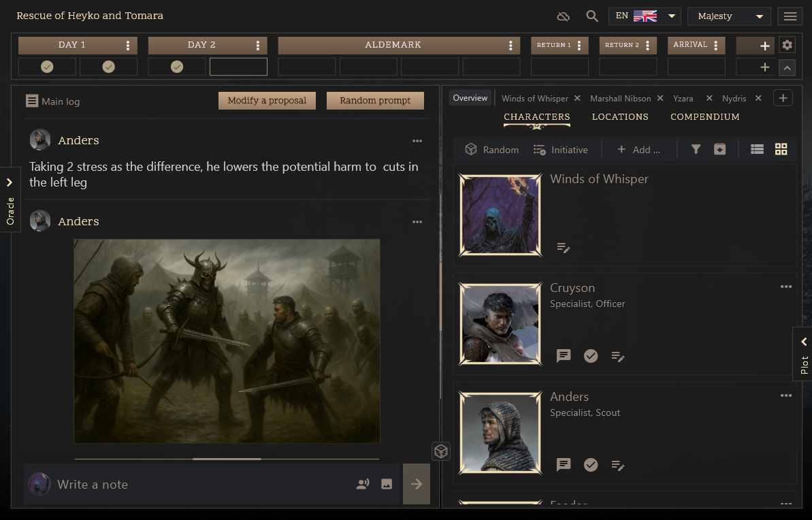The width and height of the screenshot is (812, 520).
Task: Roll the Random dice icon in Characters toolbar
Action: (472, 149)
